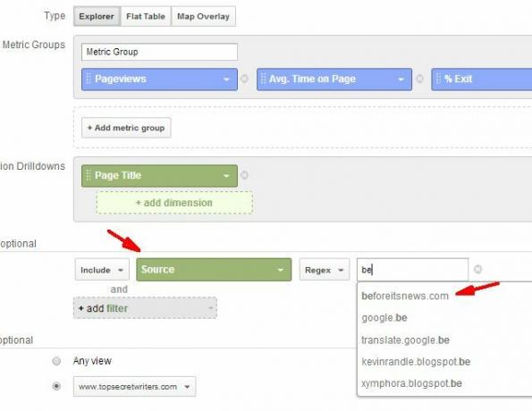Click the Add metric group button
The image size is (532, 411).
(126, 128)
